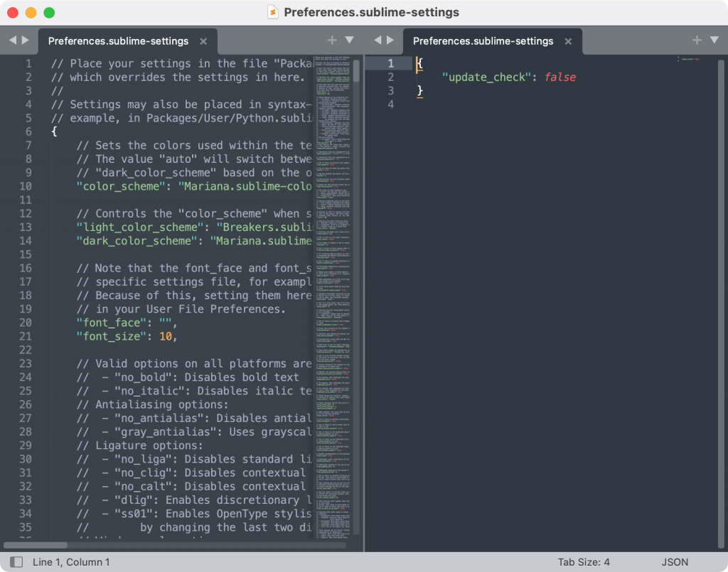Click Tab Size: 4 in the status bar
Viewport: 728px width, 572px height.
point(584,561)
